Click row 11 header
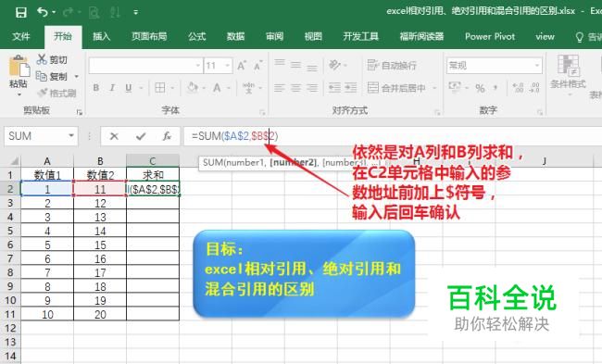 point(10,314)
